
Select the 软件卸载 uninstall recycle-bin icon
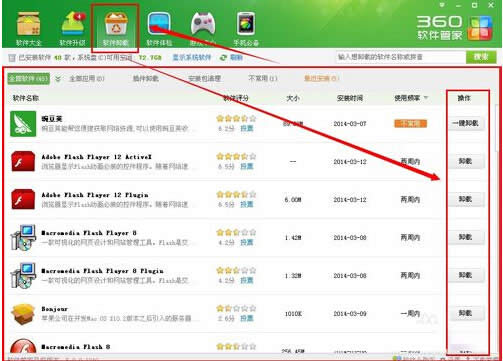click(x=116, y=23)
